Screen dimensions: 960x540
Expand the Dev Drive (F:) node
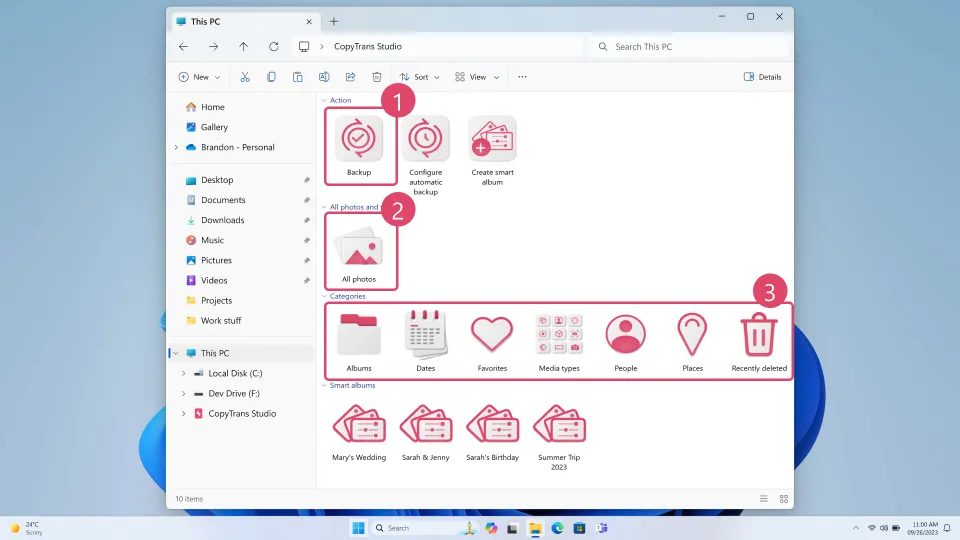(183, 394)
